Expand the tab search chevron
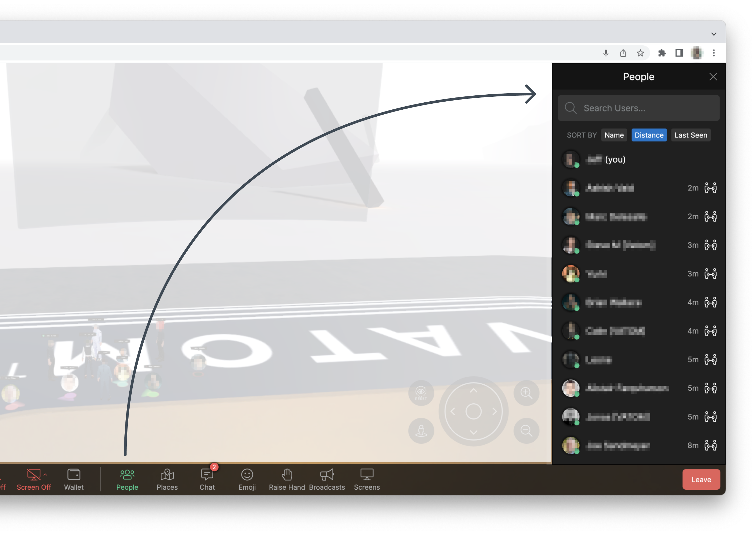The height and width of the screenshot is (535, 756). (713, 34)
